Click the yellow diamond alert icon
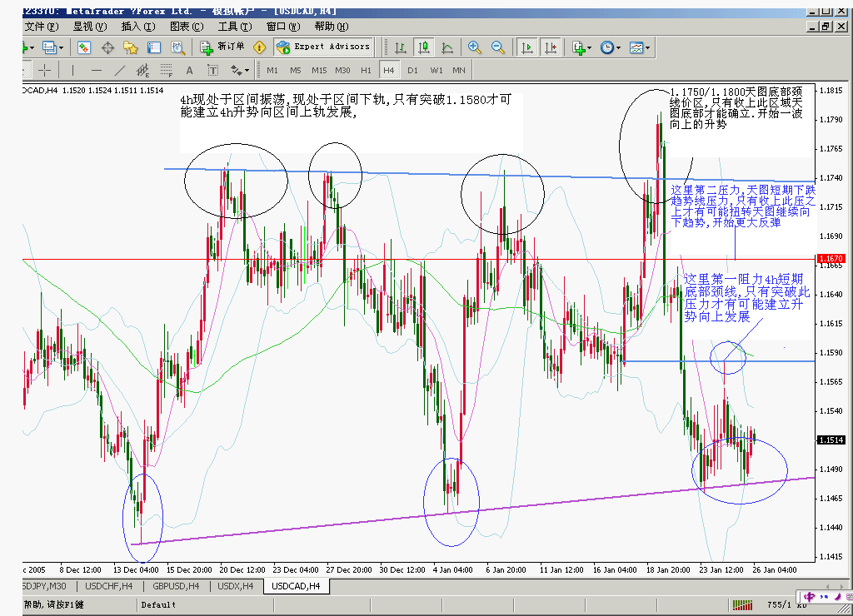Image resolution: width=853 pixels, height=616 pixels. click(260, 47)
